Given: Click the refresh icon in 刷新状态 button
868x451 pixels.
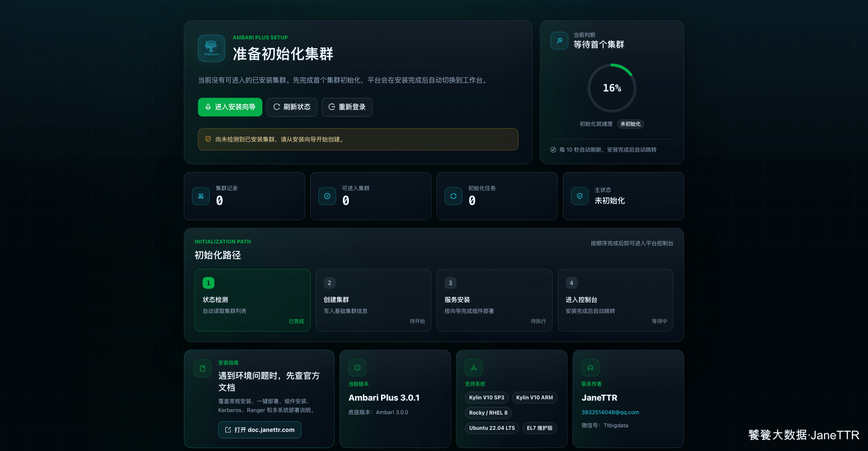Looking at the screenshot, I should (x=277, y=107).
